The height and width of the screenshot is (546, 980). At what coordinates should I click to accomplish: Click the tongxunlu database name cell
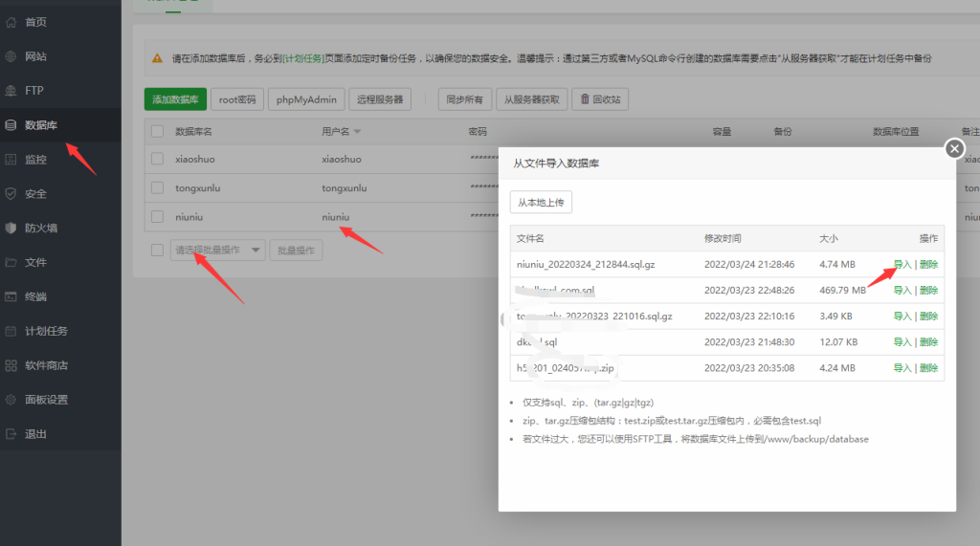coord(197,188)
